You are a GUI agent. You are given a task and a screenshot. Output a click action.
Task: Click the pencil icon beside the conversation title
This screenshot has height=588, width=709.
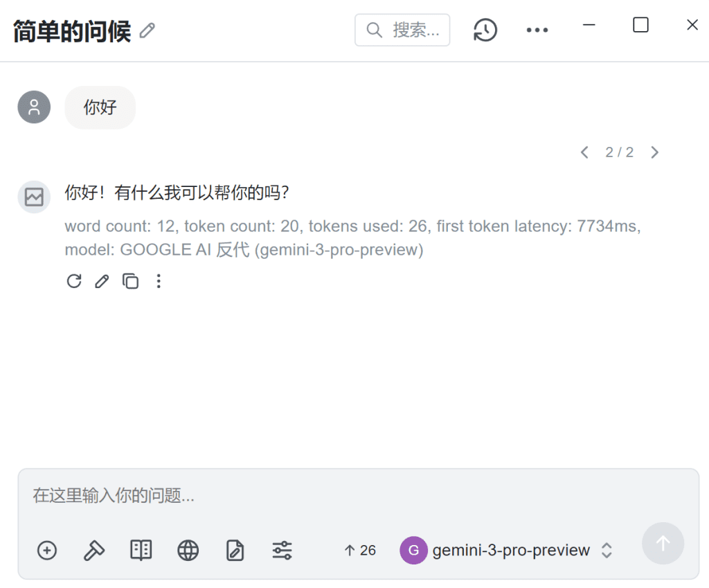pyautogui.click(x=147, y=30)
